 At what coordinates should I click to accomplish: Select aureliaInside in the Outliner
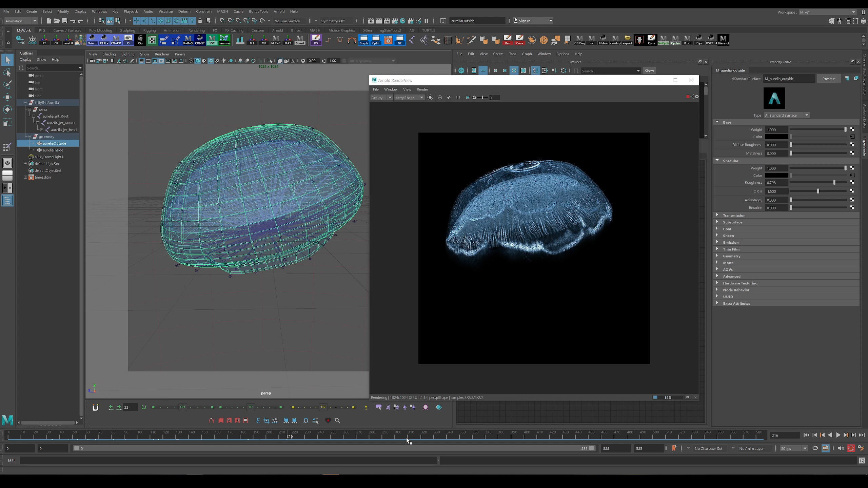coord(53,150)
